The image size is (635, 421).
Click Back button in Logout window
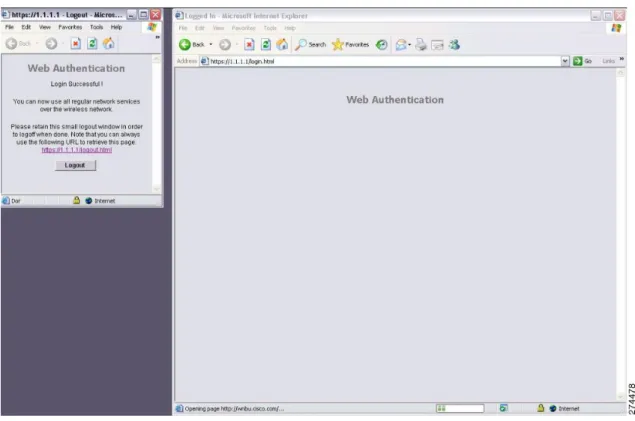tap(18, 43)
